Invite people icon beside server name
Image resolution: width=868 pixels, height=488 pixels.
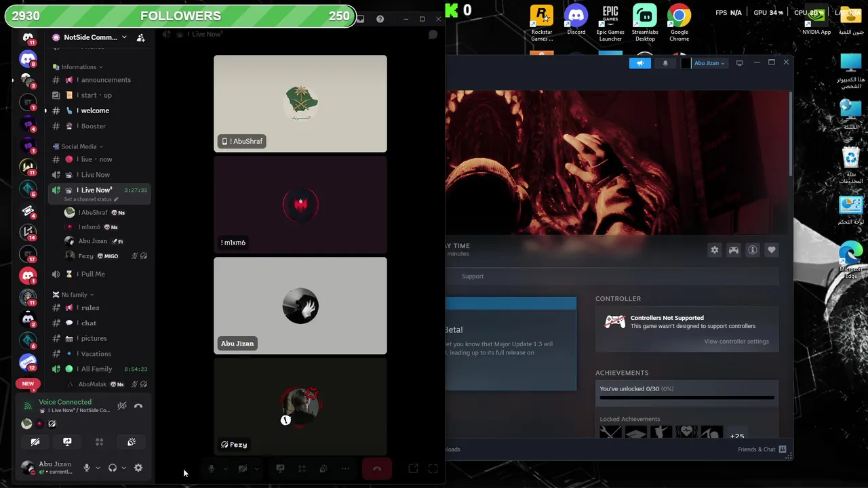(140, 37)
